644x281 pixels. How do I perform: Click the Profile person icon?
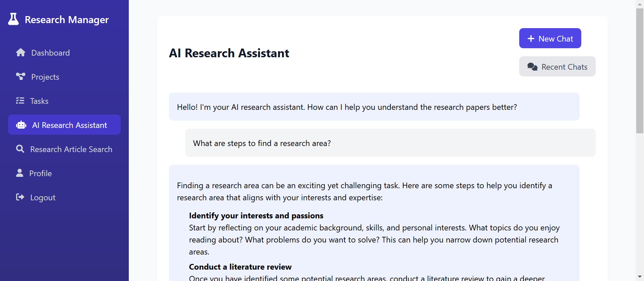tap(20, 173)
